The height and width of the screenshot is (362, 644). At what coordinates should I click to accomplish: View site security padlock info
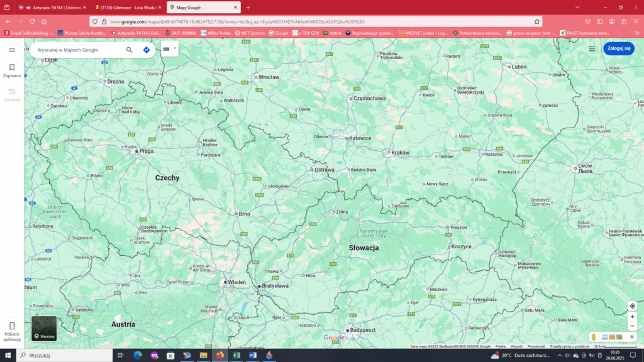104,22
